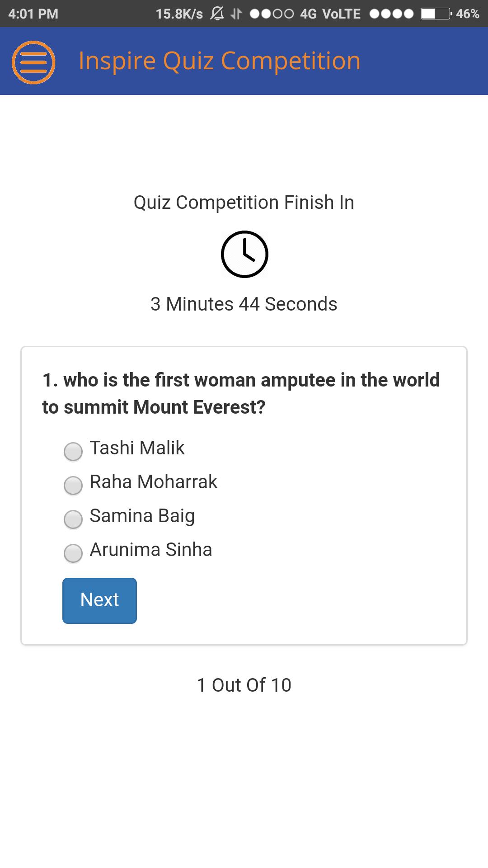Open the orange hamburger menu
The image size is (488, 868).
33,62
